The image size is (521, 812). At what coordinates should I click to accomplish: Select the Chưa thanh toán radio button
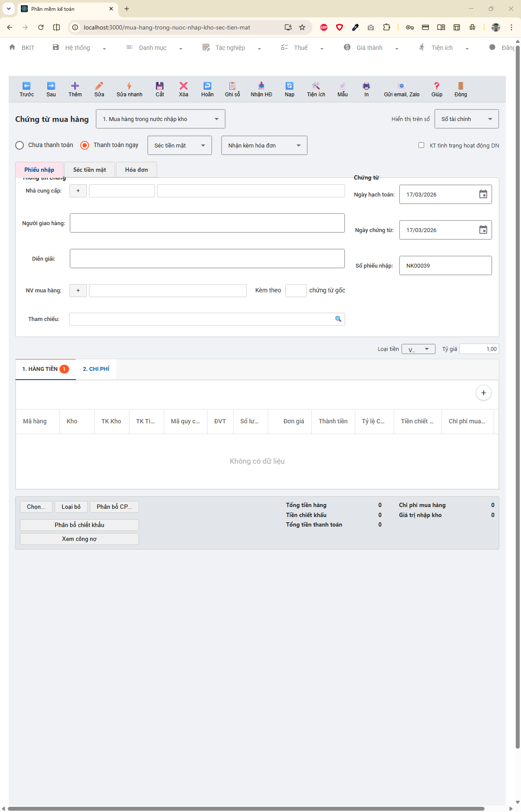click(x=20, y=145)
